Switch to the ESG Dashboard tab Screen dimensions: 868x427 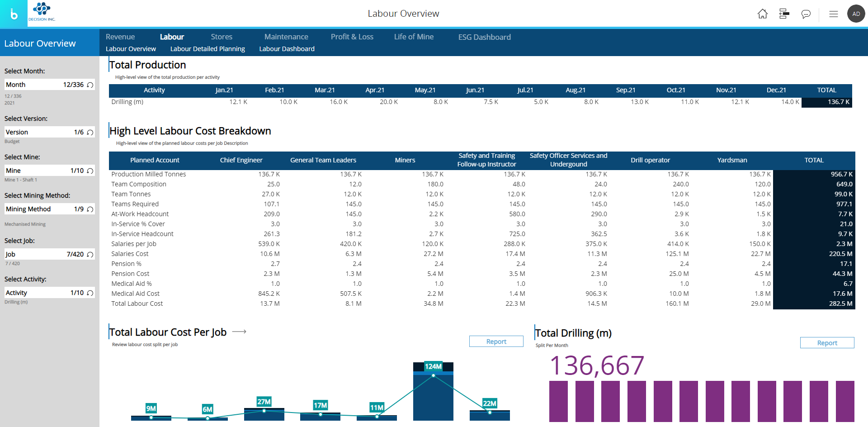coord(485,37)
